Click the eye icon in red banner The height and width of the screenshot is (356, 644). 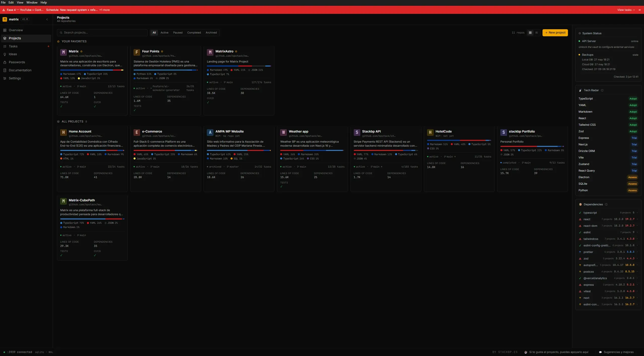(639, 10)
